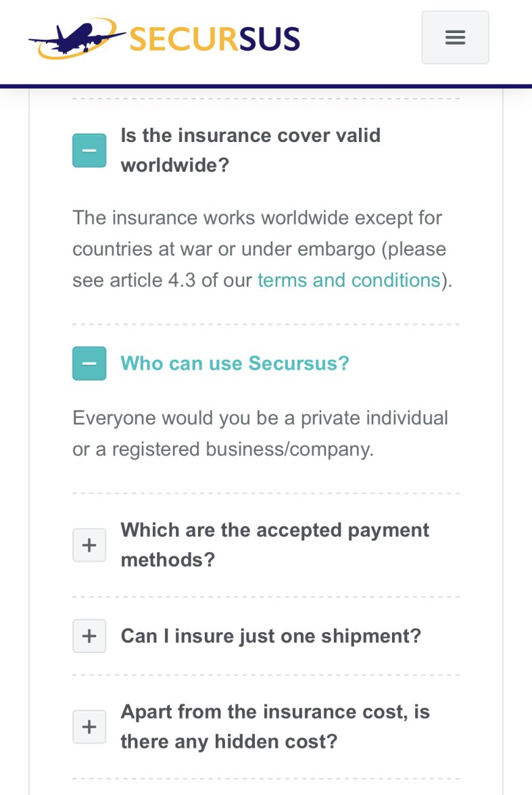Collapse worldwide cover answer via minus icon
The width and height of the screenshot is (532, 795).
point(89,150)
